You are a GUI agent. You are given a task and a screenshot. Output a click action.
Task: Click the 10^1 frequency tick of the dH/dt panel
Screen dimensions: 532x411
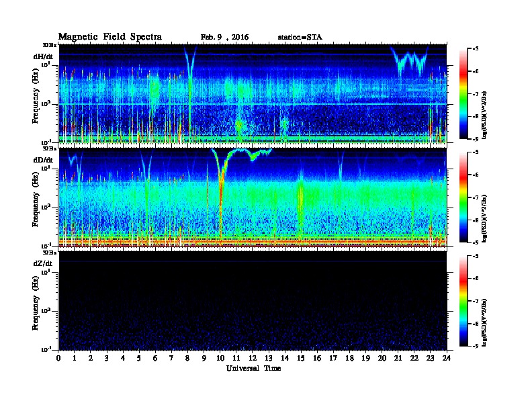pos(46,64)
